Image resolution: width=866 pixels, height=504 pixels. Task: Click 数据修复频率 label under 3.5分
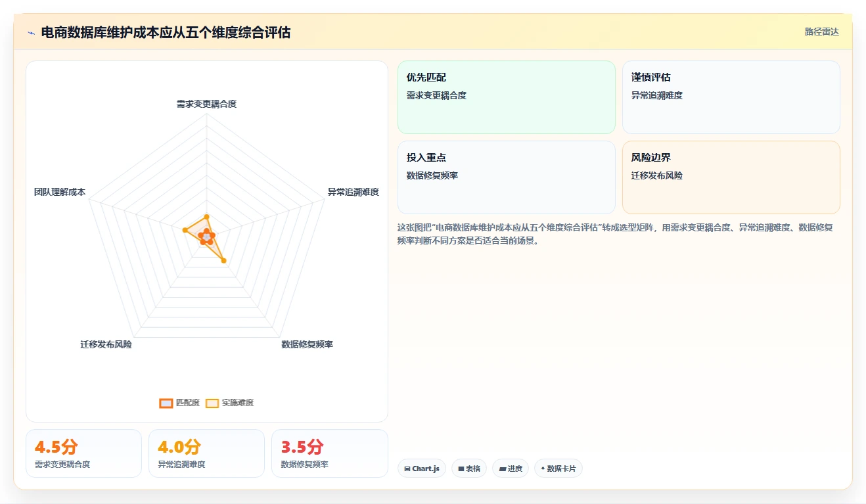point(305,465)
